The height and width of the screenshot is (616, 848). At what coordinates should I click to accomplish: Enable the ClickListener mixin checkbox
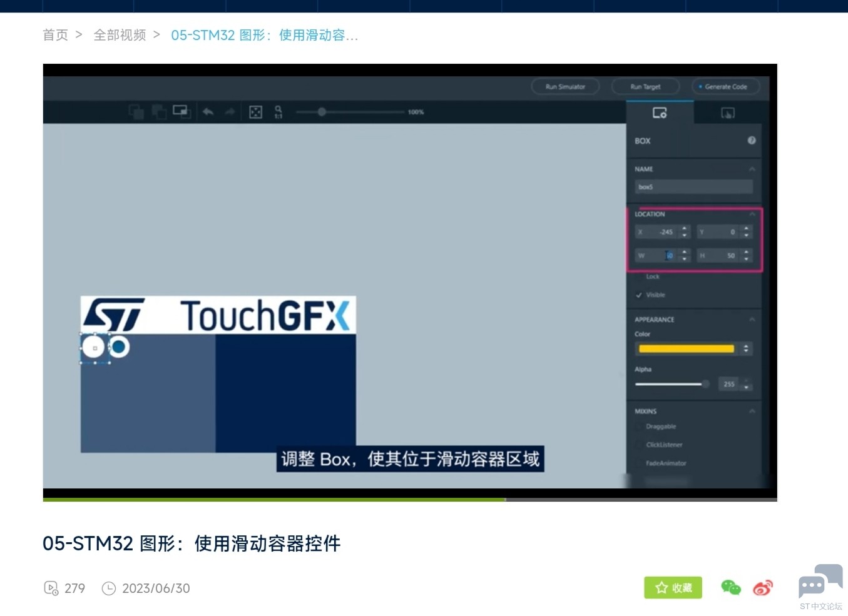pyautogui.click(x=639, y=445)
